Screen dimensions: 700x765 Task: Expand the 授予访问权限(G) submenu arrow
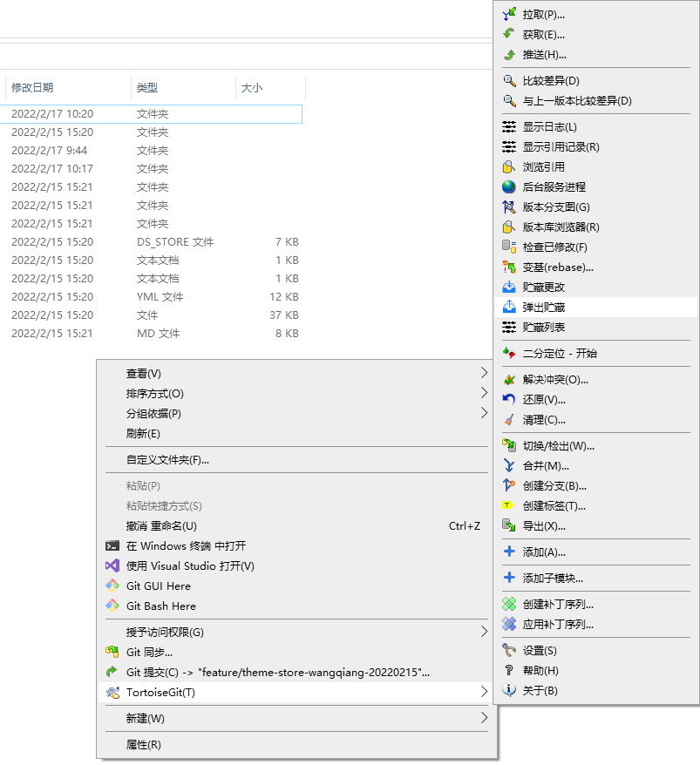tap(484, 632)
